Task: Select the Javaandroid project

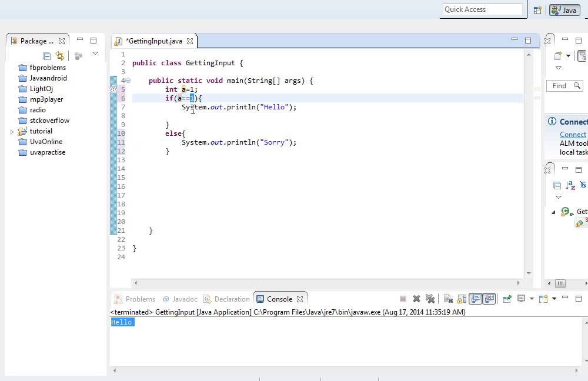Action: coord(43,78)
